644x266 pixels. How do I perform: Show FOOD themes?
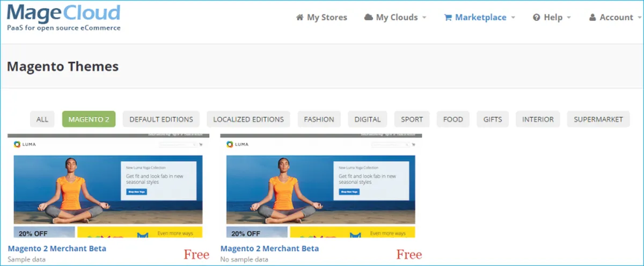coord(453,119)
